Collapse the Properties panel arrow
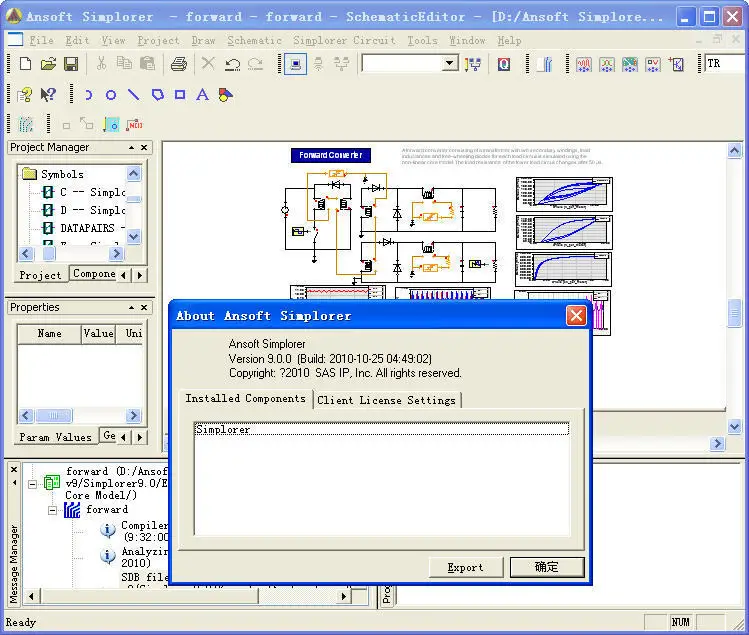 click(131, 307)
